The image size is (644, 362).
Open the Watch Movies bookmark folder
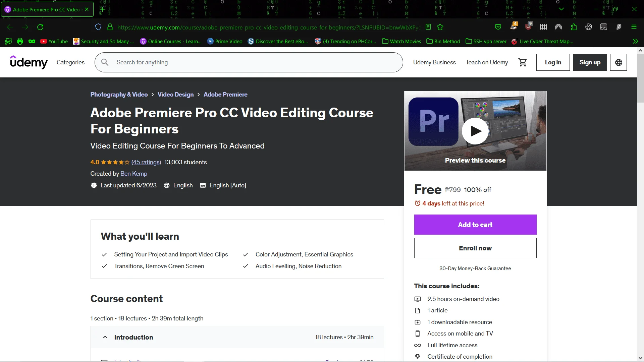pos(401,42)
